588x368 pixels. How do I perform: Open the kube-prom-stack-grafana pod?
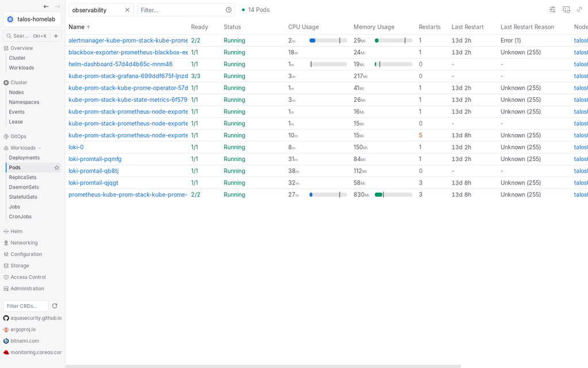pyautogui.click(x=128, y=76)
